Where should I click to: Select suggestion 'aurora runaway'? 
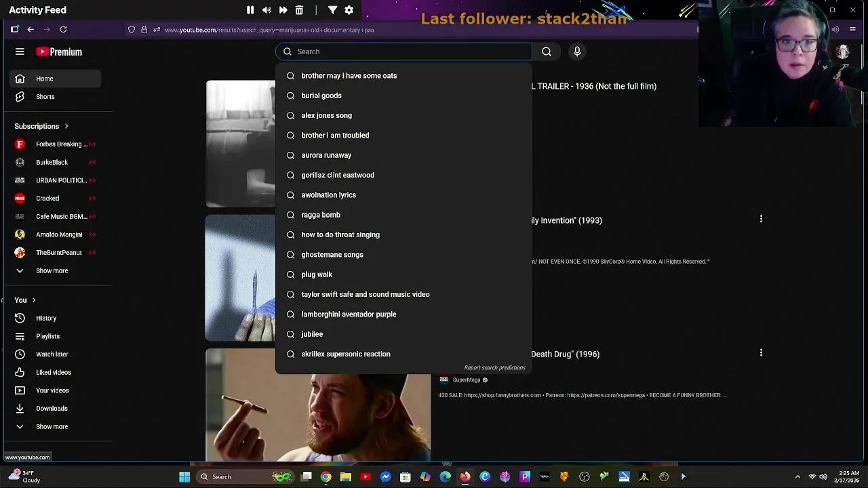(404, 155)
